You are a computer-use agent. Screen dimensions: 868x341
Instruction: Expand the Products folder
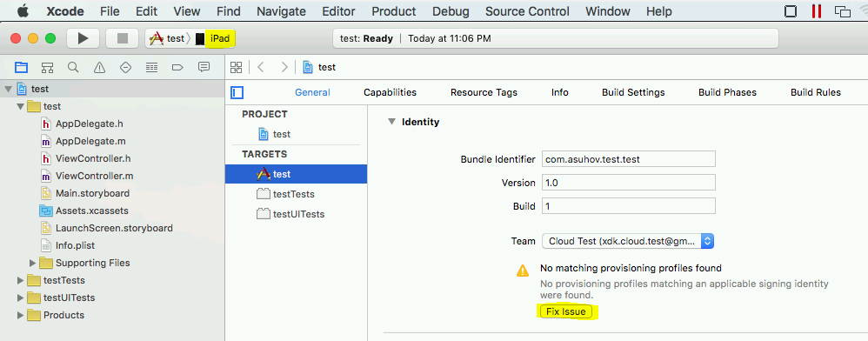[x=21, y=316]
